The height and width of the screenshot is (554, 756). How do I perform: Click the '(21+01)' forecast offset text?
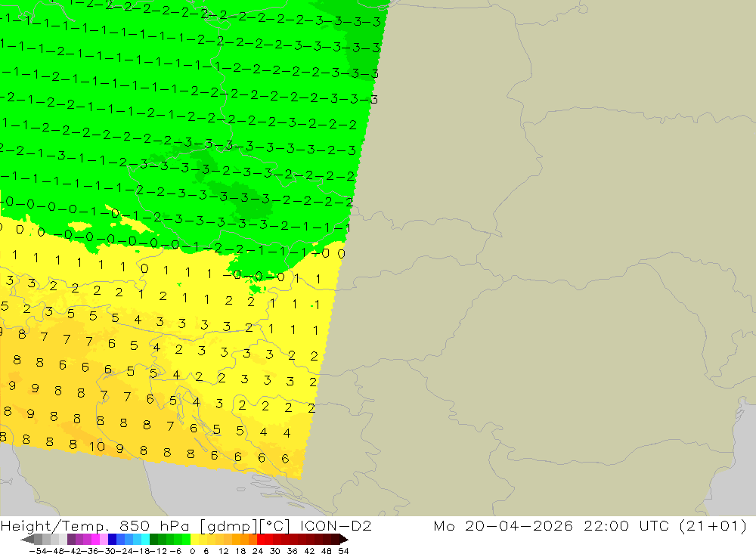pos(713,526)
